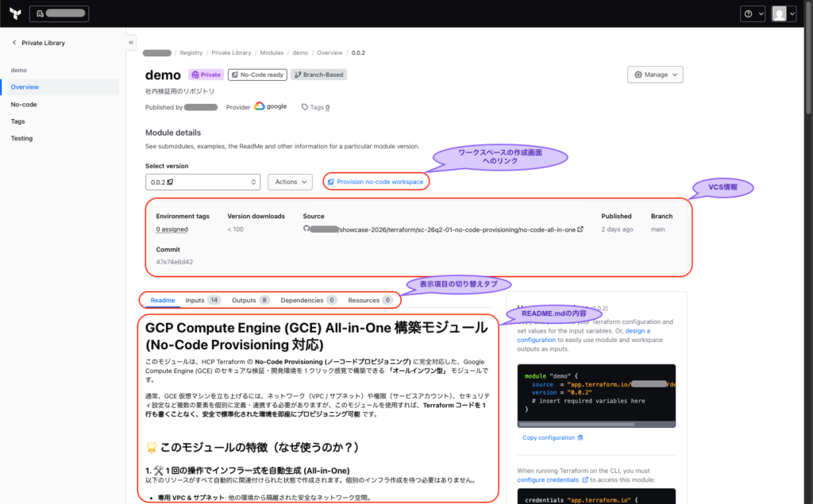813x504 pixels.
Task: Click the Overview breadcrumb
Action: [329, 53]
